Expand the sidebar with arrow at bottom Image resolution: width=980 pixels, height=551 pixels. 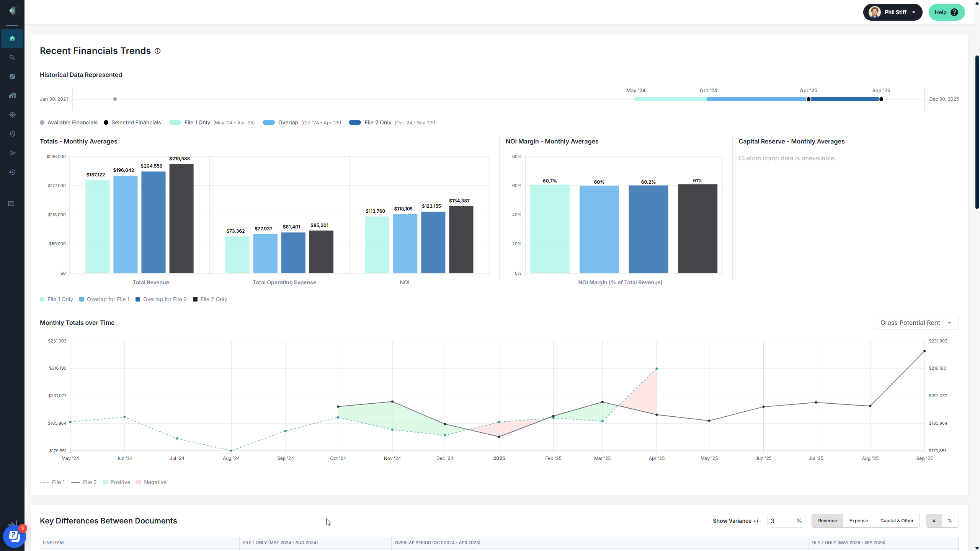tap(12, 523)
